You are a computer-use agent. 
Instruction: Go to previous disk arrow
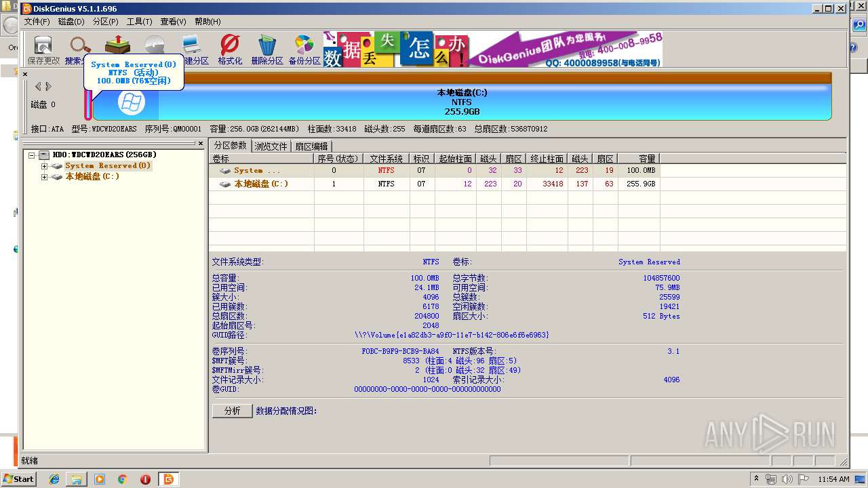(38, 86)
